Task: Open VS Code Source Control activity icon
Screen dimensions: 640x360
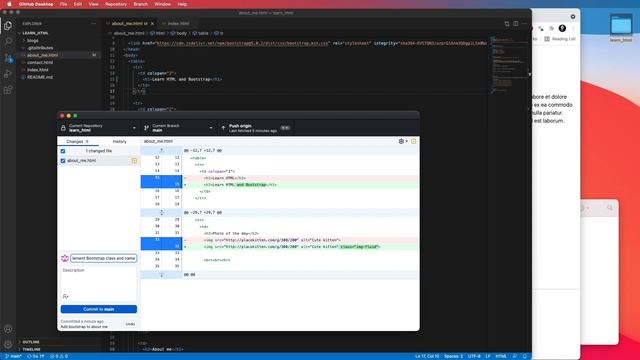Action: [8, 58]
